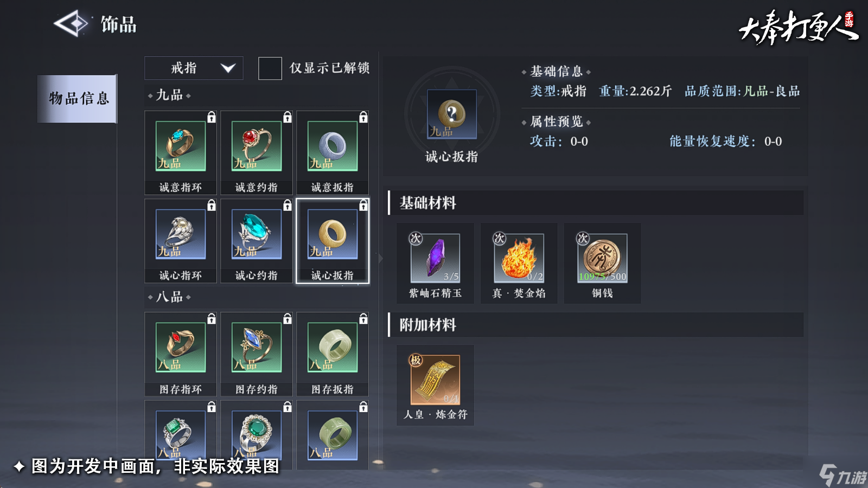Pick the 图存扳指 jade thumb ring
This screenshot has height=488, width=868.
(x=333, y=348)
